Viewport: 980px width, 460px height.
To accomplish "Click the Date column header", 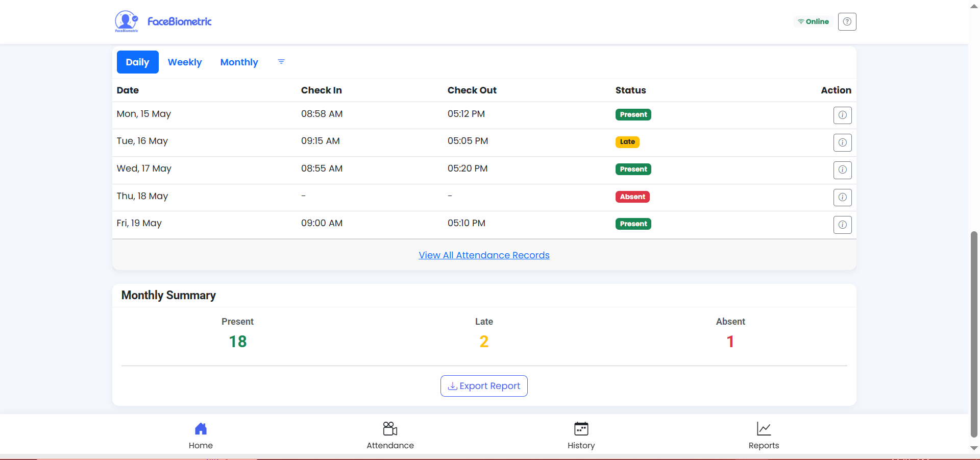I will point(128,90).
